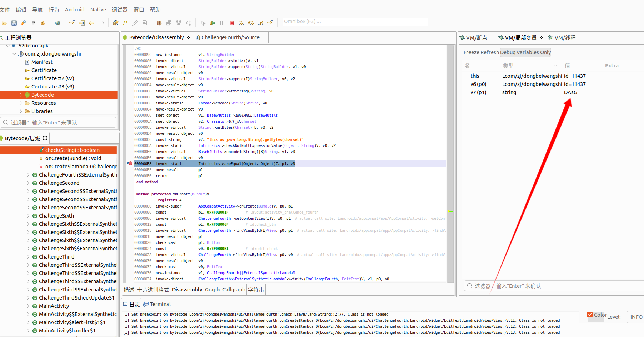The image size is (644, 337).
Task: Switch to VM/线程 tab
Action: pos(565,37)
